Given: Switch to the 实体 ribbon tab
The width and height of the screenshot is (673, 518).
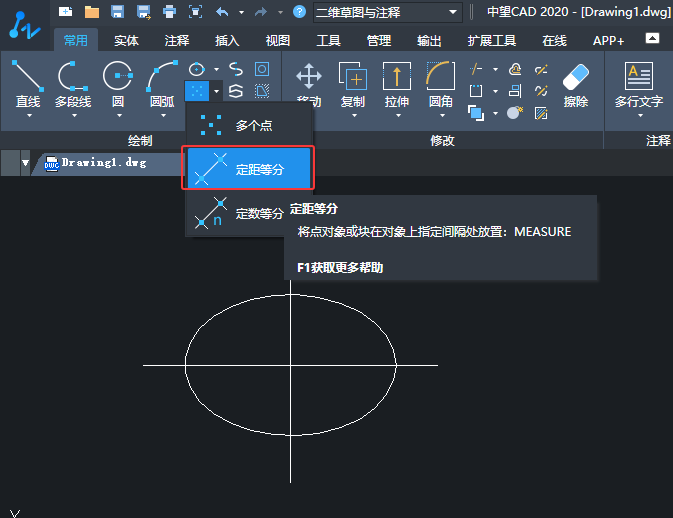Looking at the screenshot, I should 126,41.
